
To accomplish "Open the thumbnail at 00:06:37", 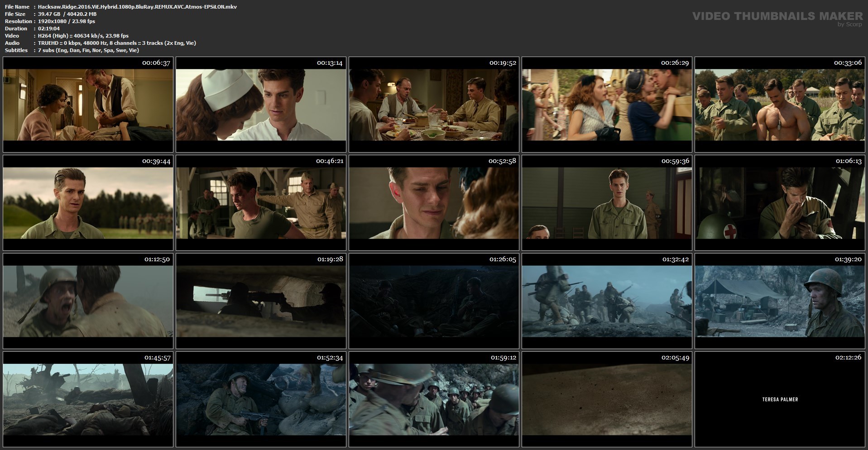I will coord(88,105).
